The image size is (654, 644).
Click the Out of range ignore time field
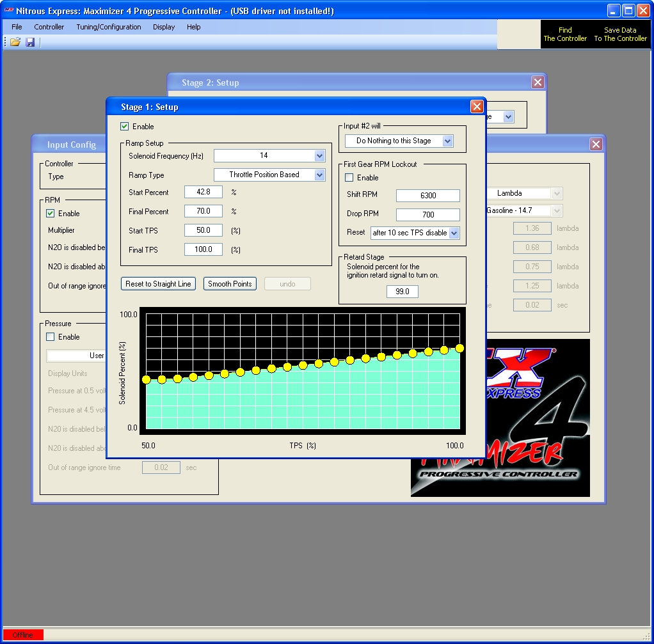[x=161, y=467]
